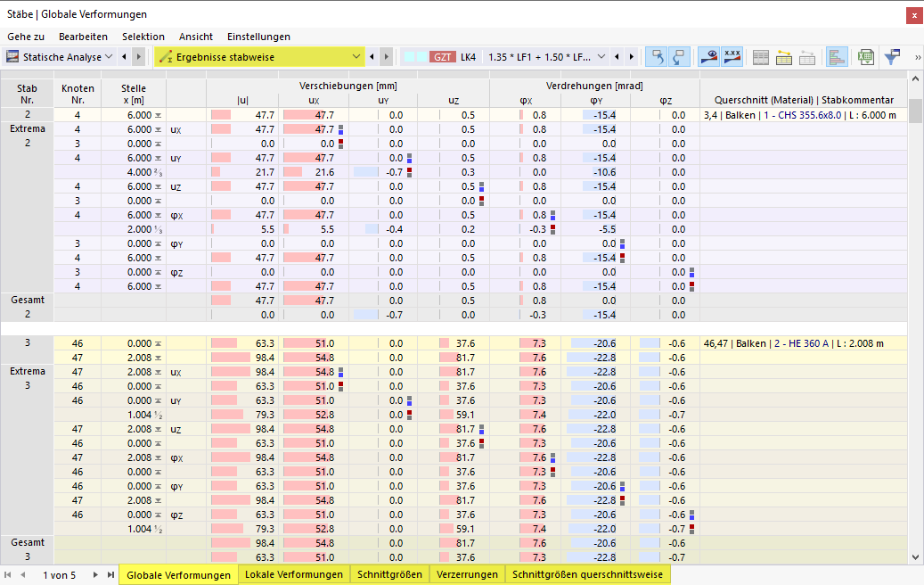The width and height of the screenshot is (924, 585).
Task: Open the 1.35 * LF1 combination dropdown
Action: tap(600, 55)
